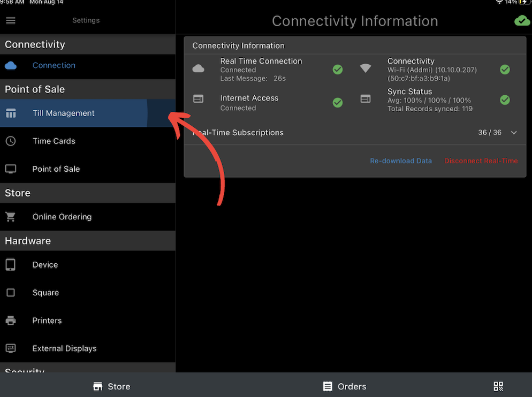Click Connectivity Wi-Fi green checkmark
The image size is (532, 397).
(505, 70)
